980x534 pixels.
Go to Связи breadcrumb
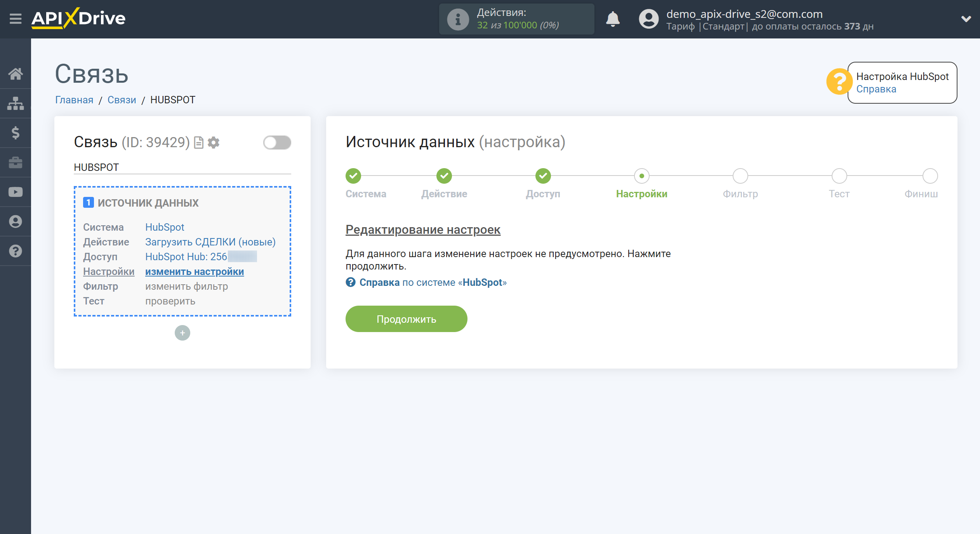[x=122, y=100]
